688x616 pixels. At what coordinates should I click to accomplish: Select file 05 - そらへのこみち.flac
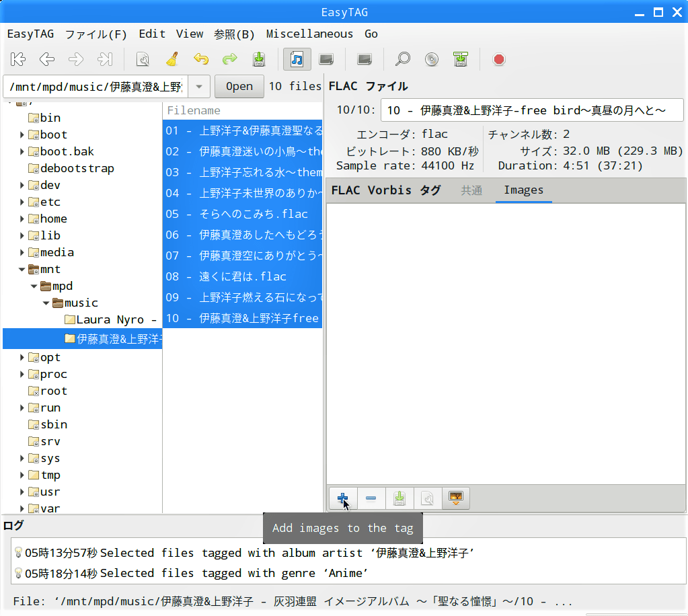point(242,214)
